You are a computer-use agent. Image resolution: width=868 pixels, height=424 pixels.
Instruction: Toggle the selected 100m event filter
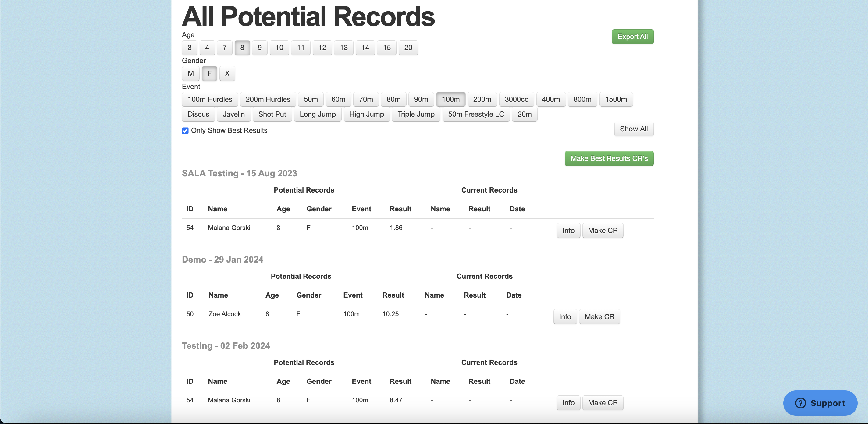[451, 99]
